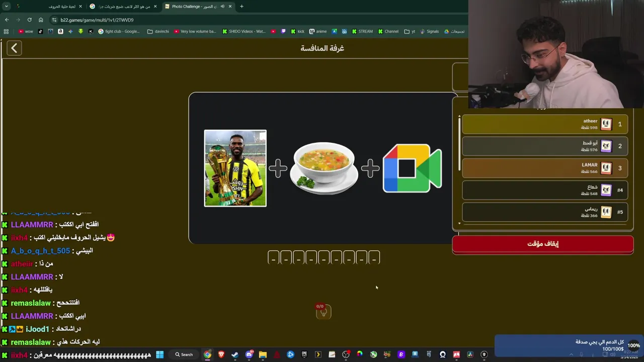The width and height of the screenshot is (644, 362).
Task: Open Brave browser in the taskbar
Action: point(221,354)
